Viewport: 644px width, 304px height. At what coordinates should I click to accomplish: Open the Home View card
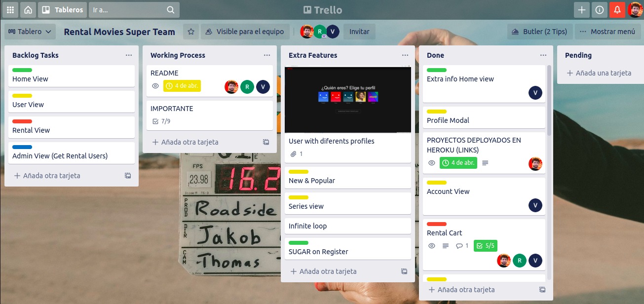(72, 76)
